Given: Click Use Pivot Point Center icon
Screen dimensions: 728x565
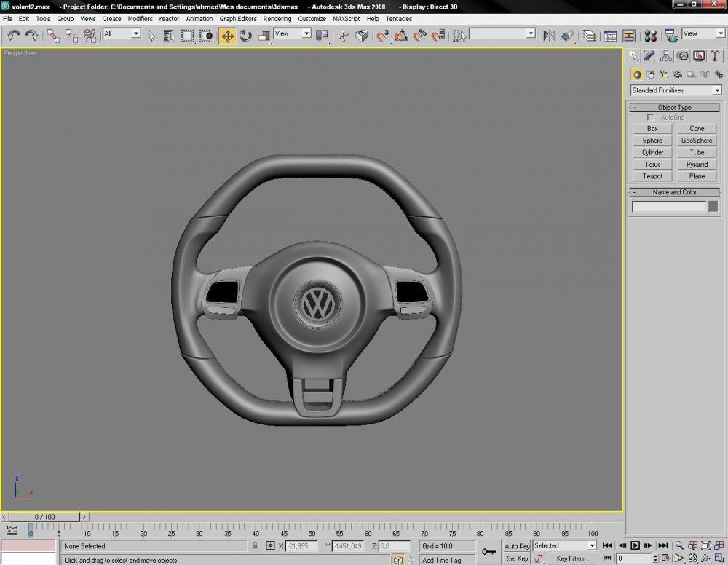Looking at the screenshot, I should pyautogui.click(x=322, y=36).
